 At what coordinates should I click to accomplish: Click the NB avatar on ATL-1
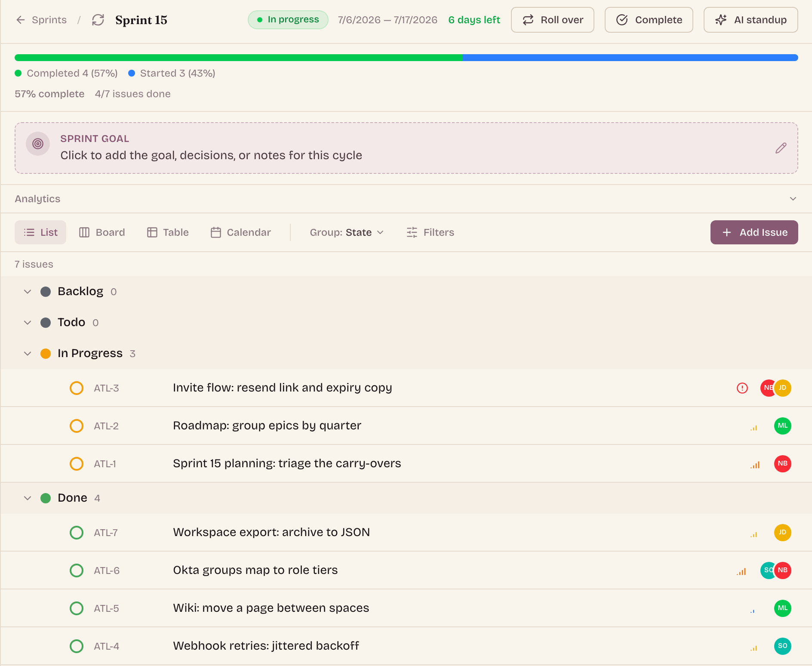(x=783, y=464)
